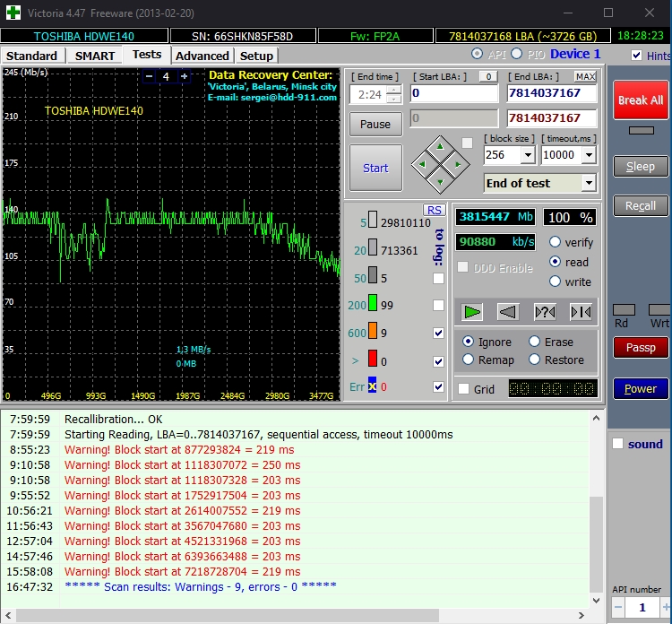This screenshot has height=624, width=672.
Task: Toggle log checkbox for Err blocks
Action: tap(438, 386)
